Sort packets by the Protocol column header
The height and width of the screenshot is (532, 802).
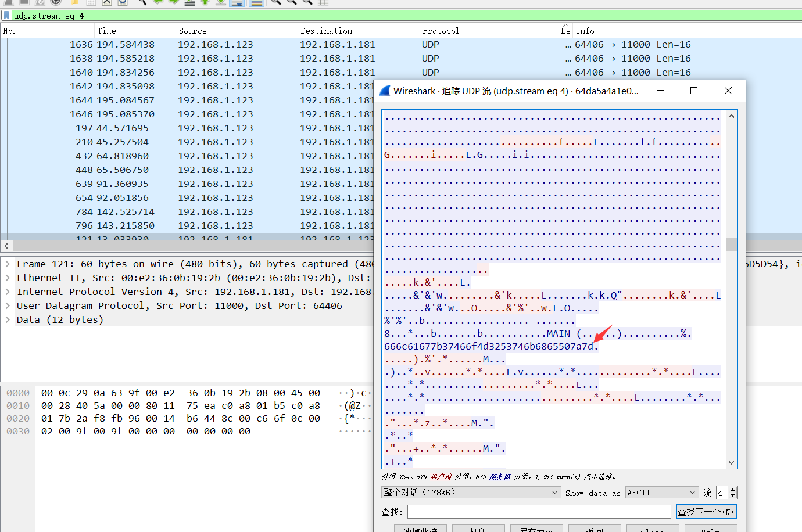click(489, 31)
